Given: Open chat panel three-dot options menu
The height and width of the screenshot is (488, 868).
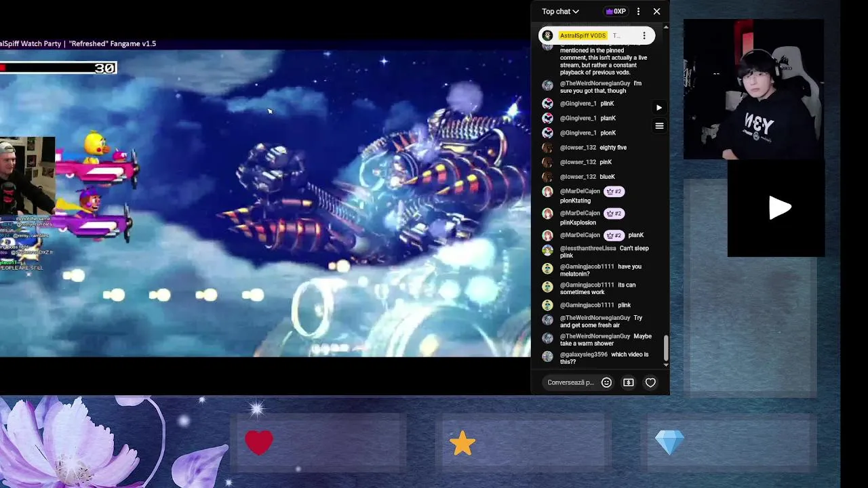Looking at the screenshot, I should [638, 12].
